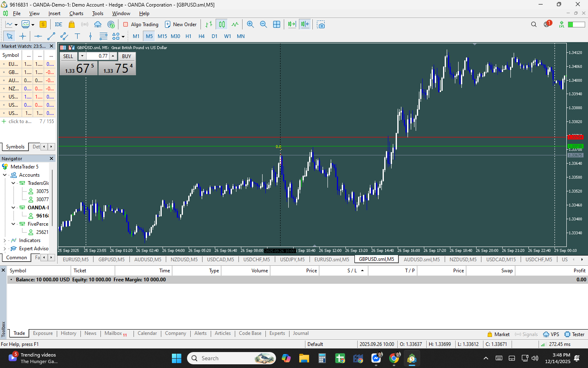
Task: Click the BUY button on chart
Action: tap(127, 56)
